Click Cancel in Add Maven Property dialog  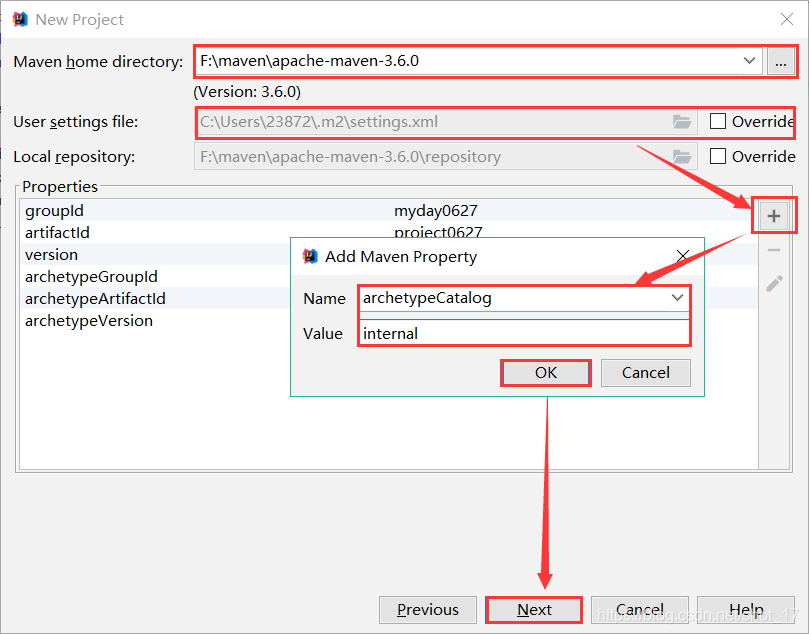click(645, 372)
